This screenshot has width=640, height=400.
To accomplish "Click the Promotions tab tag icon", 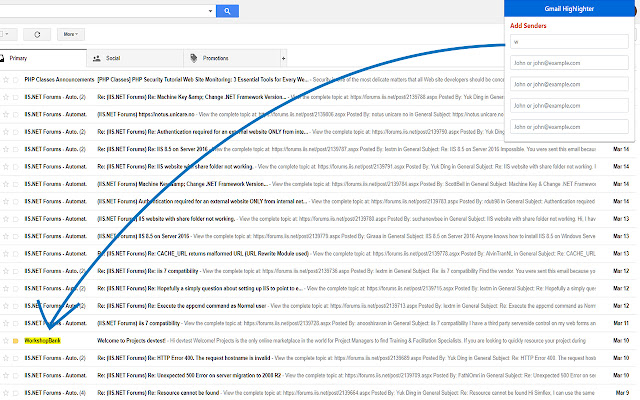I will (193, 58).
